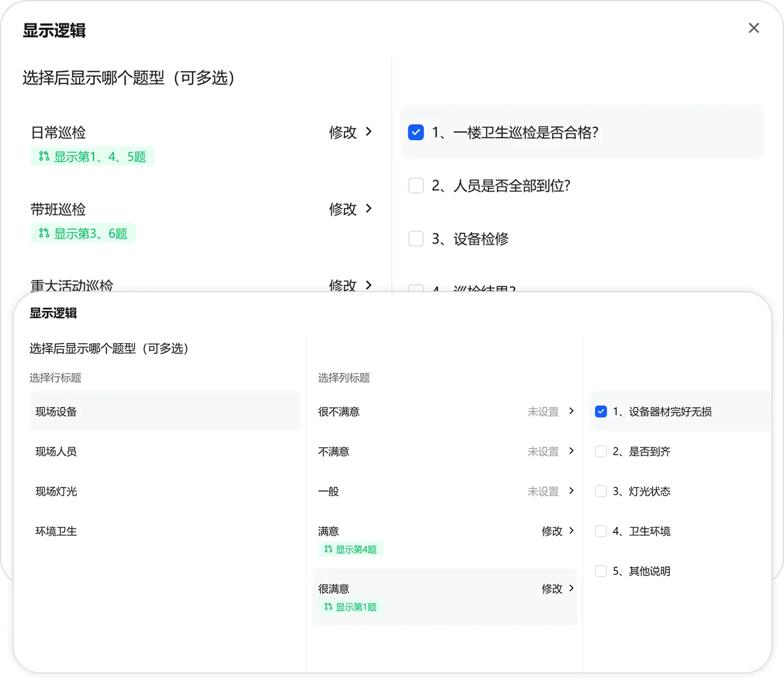Select 日常巡检 option label
Screen dimensions: 784x685
pos(58,132)
